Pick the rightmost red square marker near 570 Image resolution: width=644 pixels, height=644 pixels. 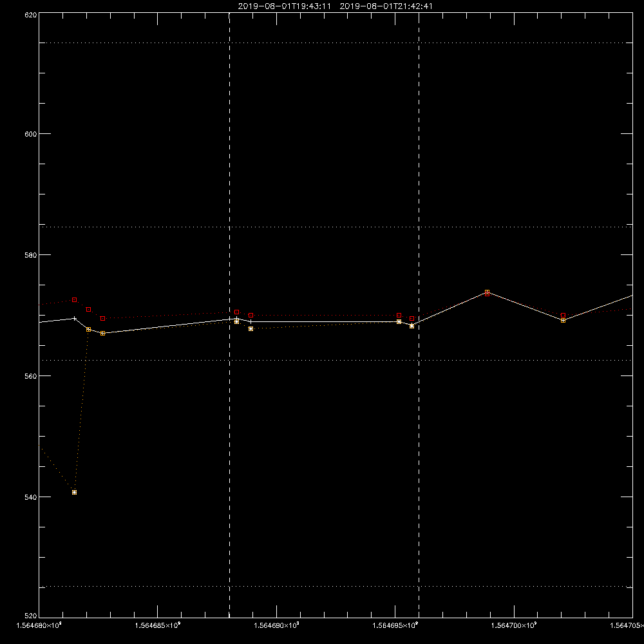coord(563,315)
